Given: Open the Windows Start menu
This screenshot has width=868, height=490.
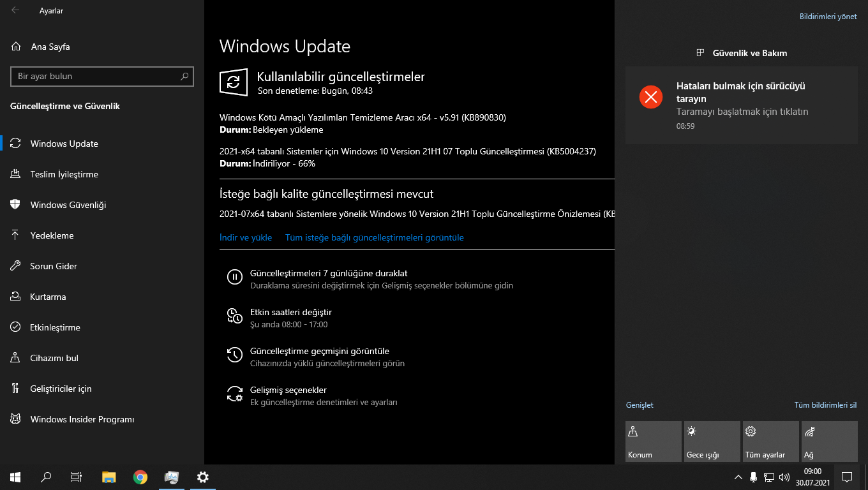Looking at the screenshot, I should (15, 477).
